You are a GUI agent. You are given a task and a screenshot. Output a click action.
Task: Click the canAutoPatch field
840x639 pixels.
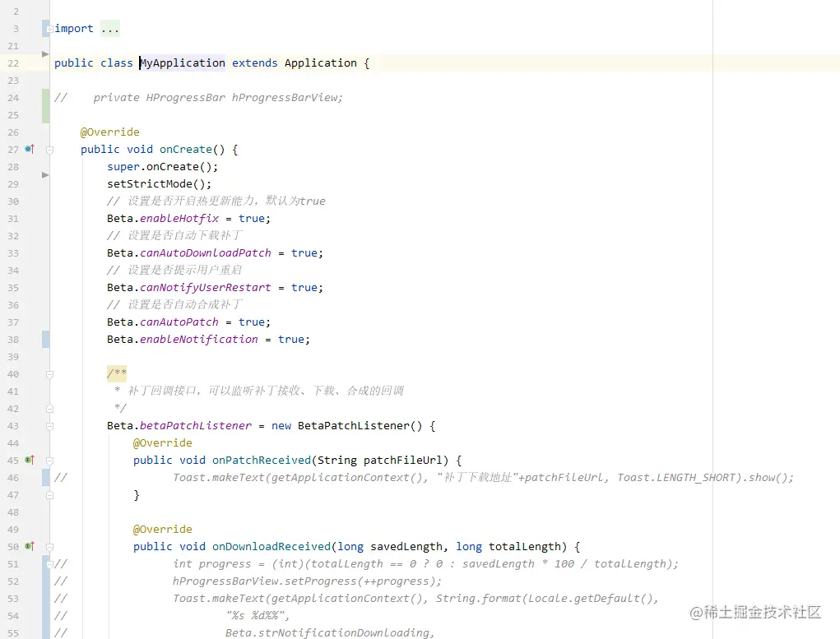click(x=179, y=322)
